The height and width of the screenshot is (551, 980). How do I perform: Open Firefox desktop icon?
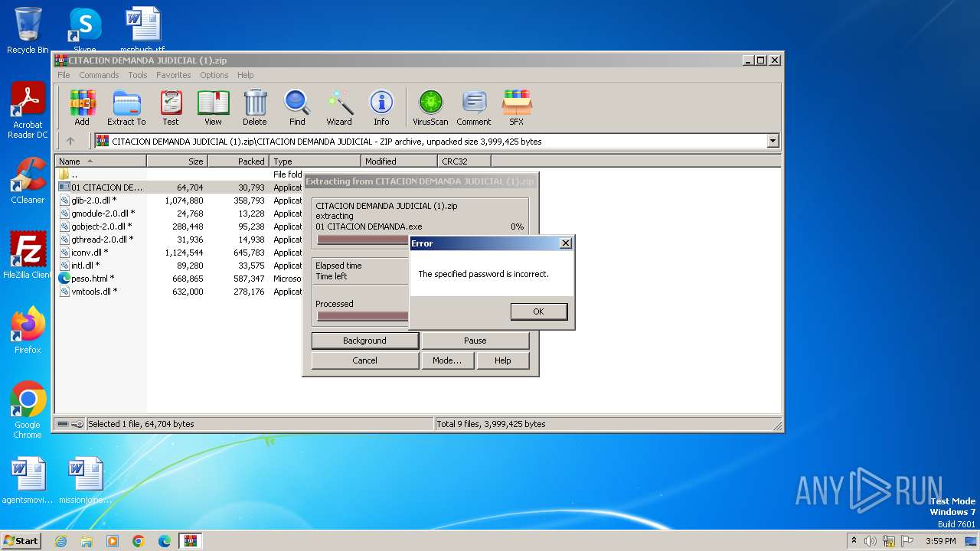[28, 331]
